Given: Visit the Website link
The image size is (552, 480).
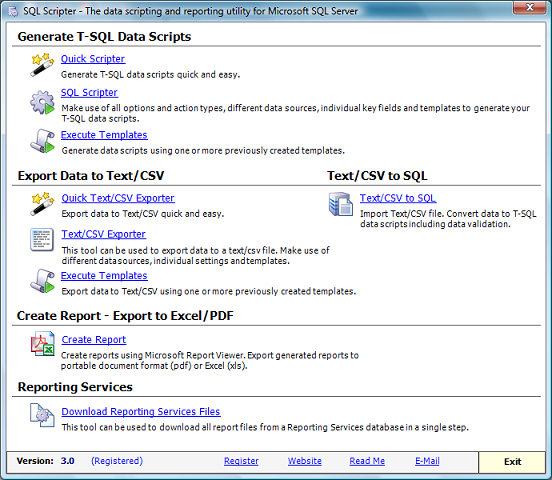Looking at the screenshot, I should 305,461.
